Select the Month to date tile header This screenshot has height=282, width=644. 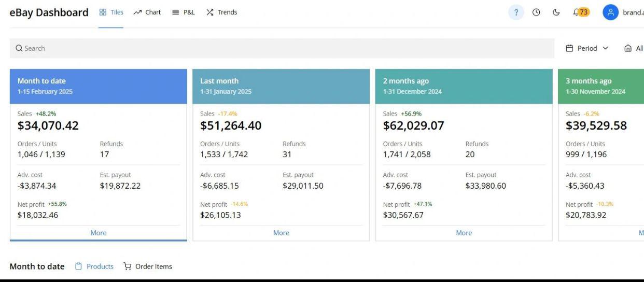pos(99,87)
